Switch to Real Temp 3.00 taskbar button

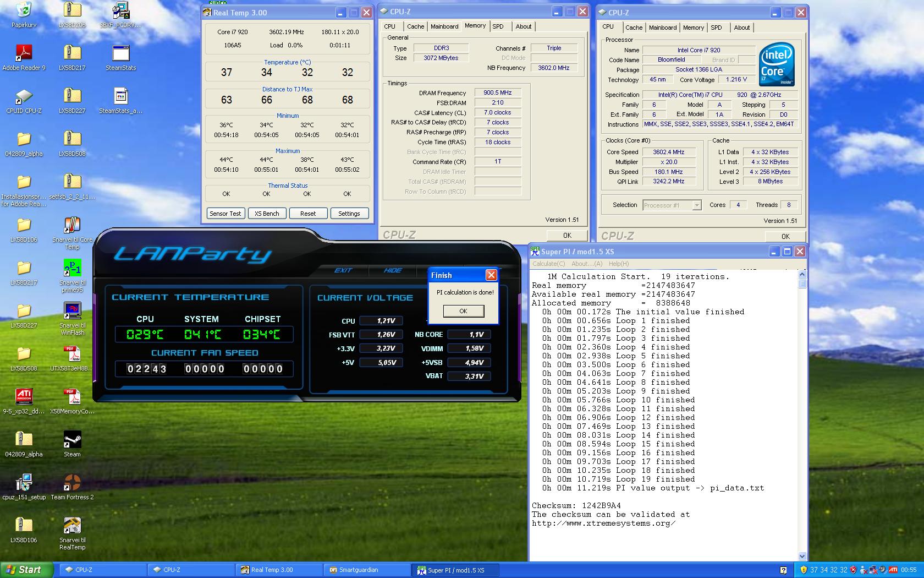[279, 570]
